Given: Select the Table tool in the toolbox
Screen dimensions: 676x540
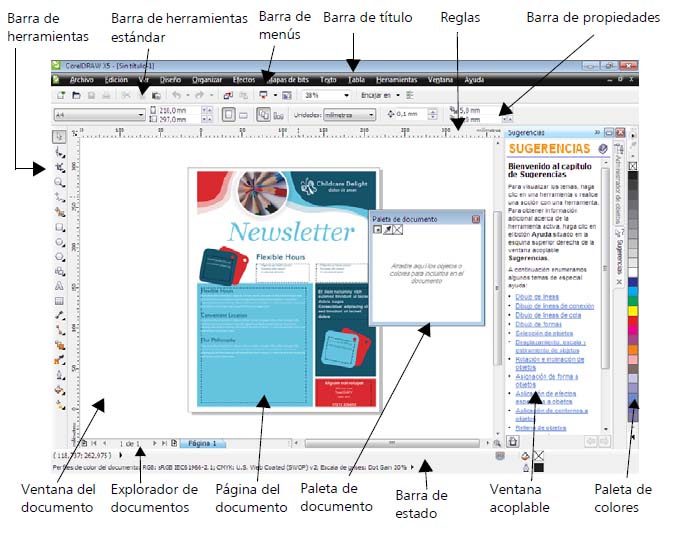Looking at the screenshot, I should (59, 301).
